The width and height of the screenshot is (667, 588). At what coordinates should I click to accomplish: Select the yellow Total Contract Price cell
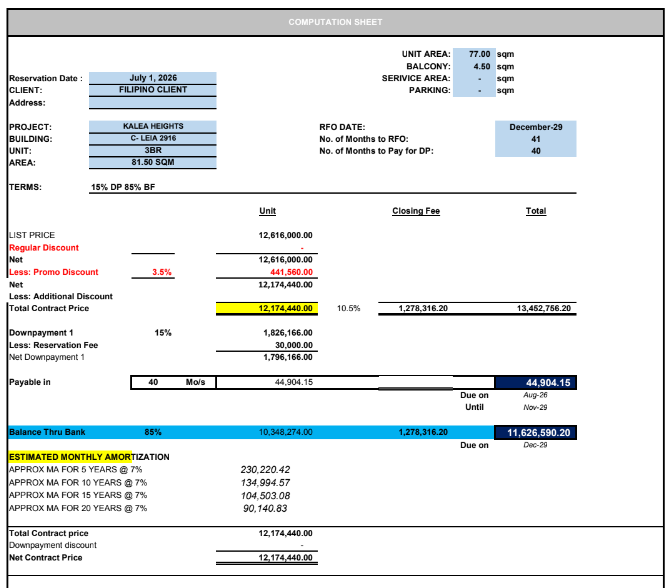click(267, 308)
